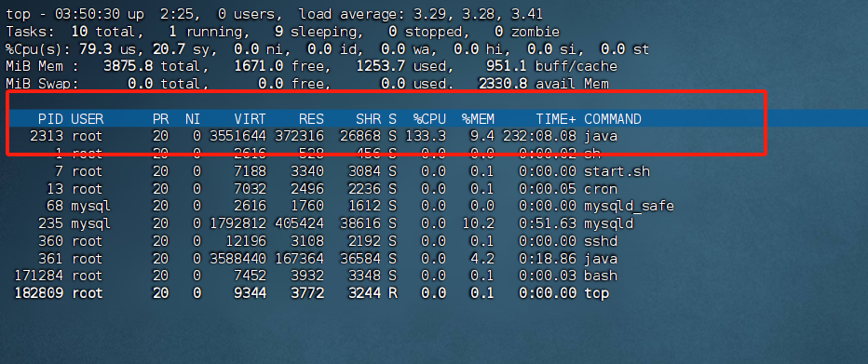
Task: Click the 232:08.08 time value
Action: pos(539,136)
